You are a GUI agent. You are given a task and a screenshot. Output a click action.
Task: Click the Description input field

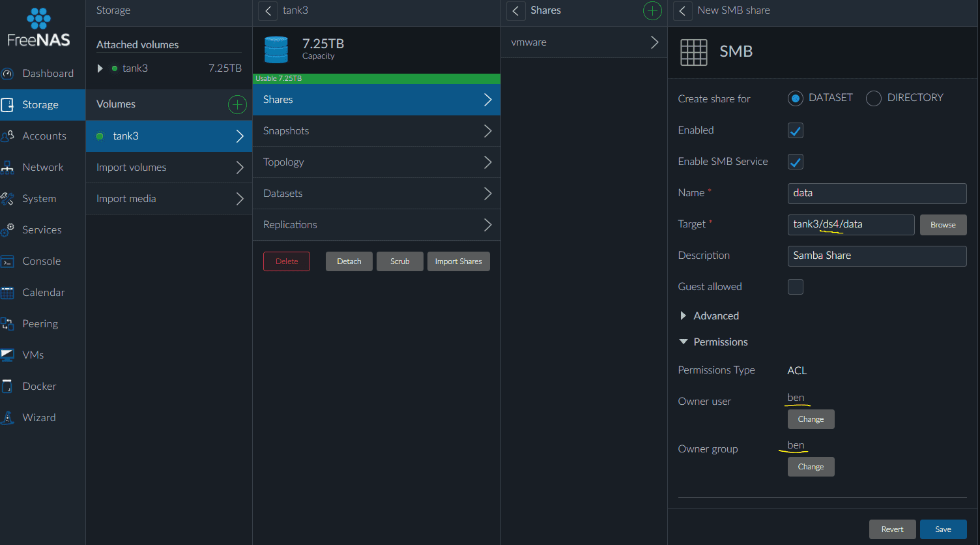click(877, 256)
